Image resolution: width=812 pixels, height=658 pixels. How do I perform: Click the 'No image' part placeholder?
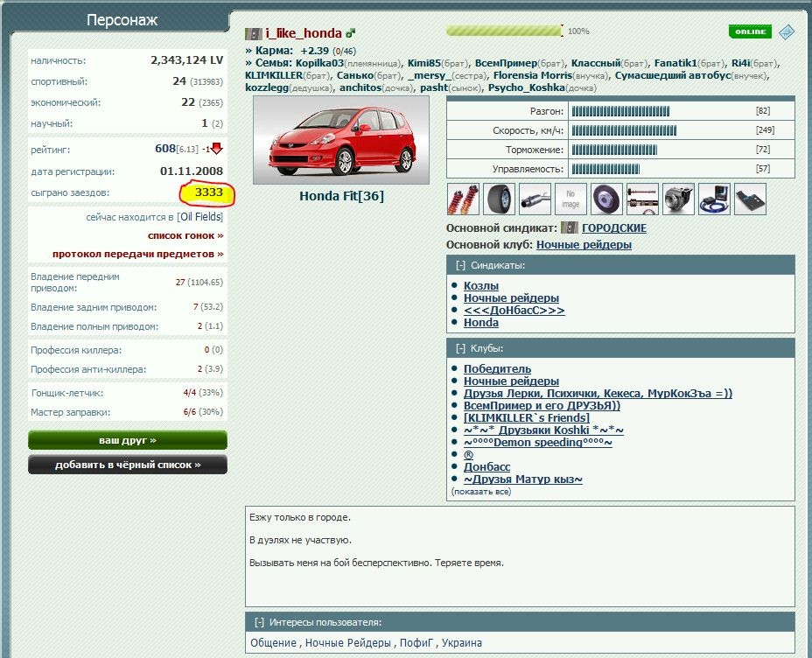[570, 199]
